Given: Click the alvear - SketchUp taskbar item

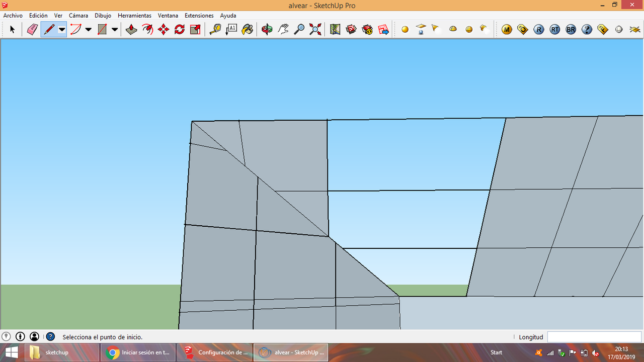Looking at the screenshot, I should point(291,352).
